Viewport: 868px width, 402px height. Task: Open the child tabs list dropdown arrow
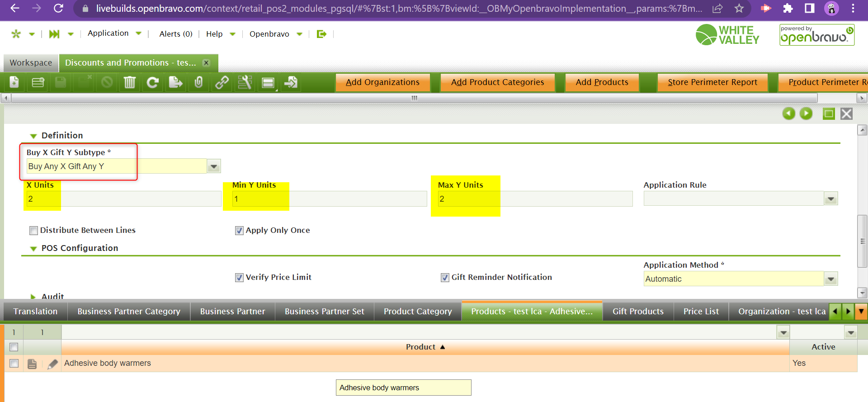coord(861,311)
